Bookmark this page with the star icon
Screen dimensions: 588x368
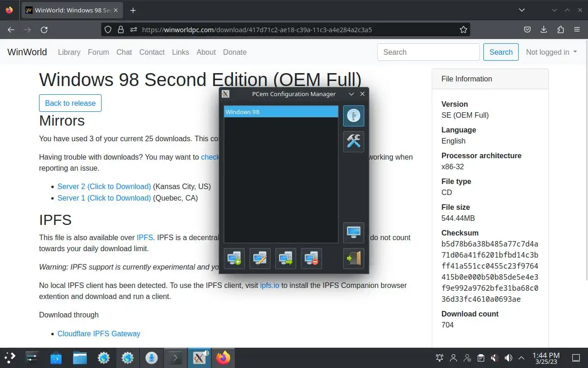[464, 29]
